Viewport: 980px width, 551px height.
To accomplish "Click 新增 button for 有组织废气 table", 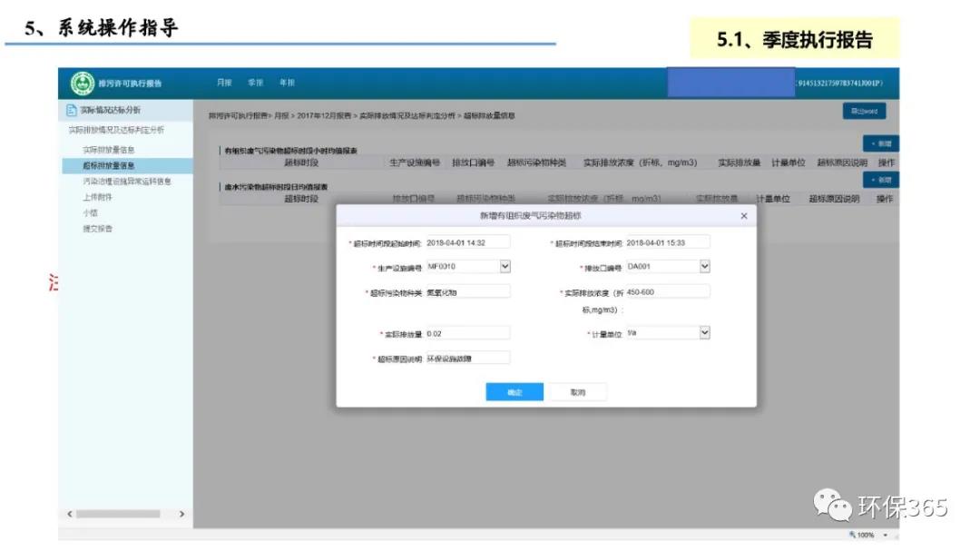I will coord(880,144).
